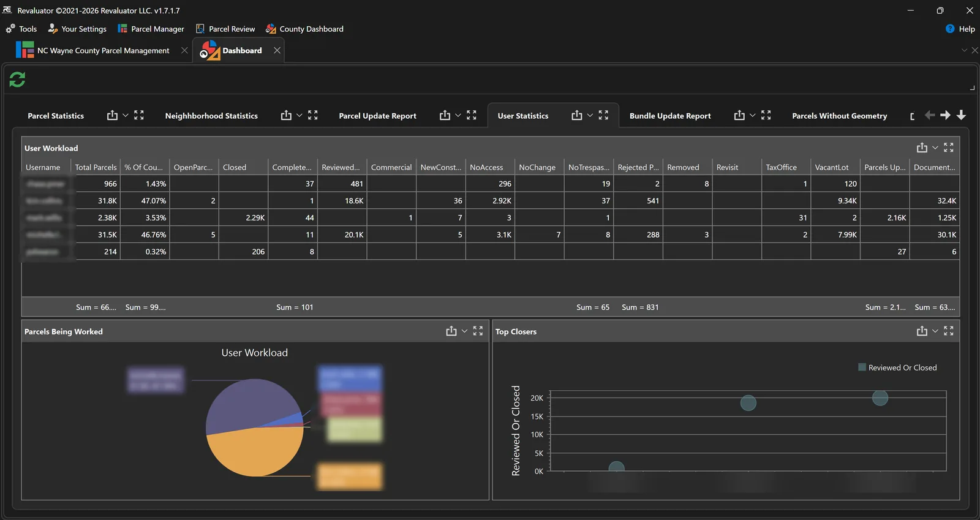Maximize the Bundle Update Report tab
The image size is (980, 520).
coord(766,115)
